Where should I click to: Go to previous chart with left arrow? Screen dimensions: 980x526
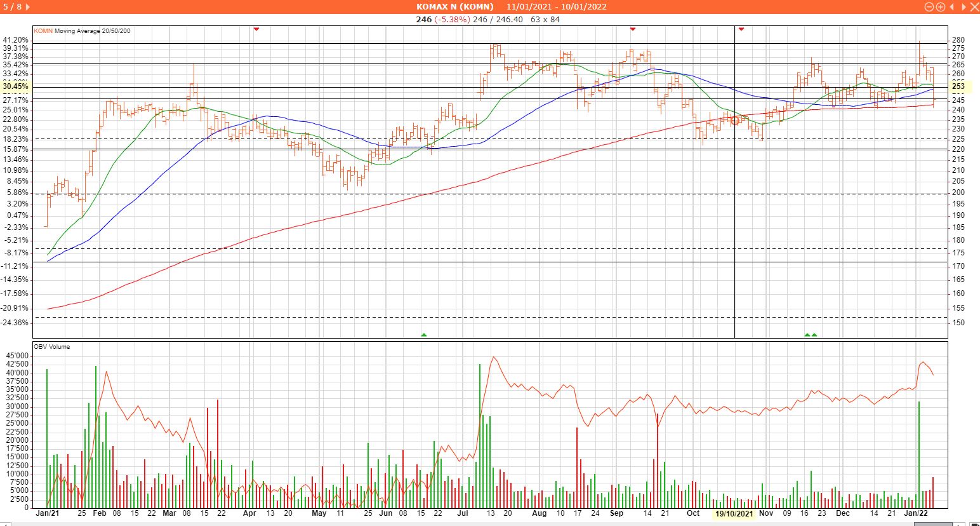pos(951,7)
